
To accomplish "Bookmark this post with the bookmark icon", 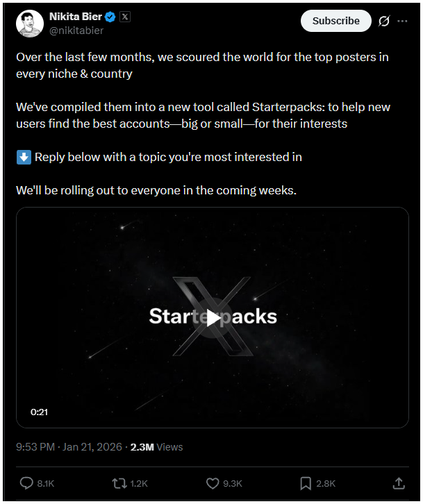I will tap(306, 483).
